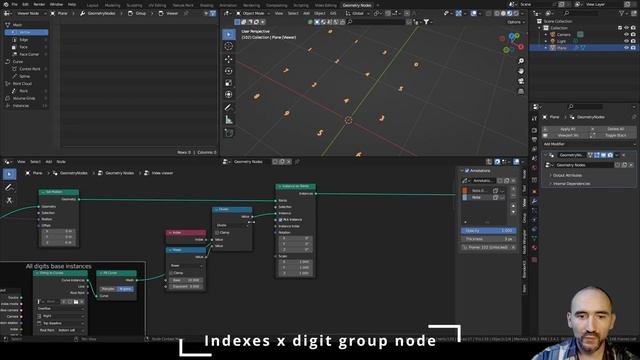Expand the Internal Dependencies section
640x360 pixels.
(x=569, y=184)
